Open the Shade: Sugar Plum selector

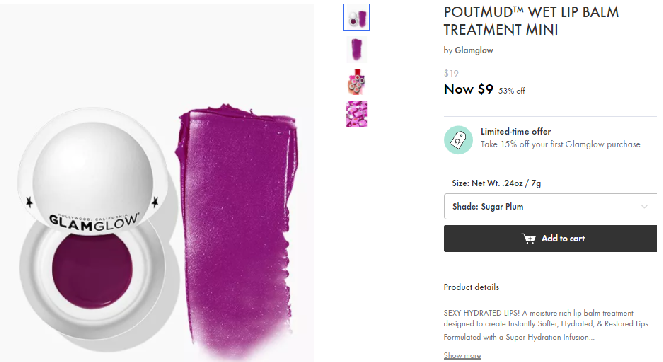(551, 206)
